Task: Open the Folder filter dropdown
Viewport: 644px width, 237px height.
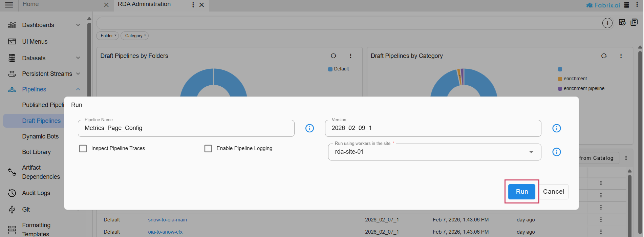Action: tap(108, 36)
